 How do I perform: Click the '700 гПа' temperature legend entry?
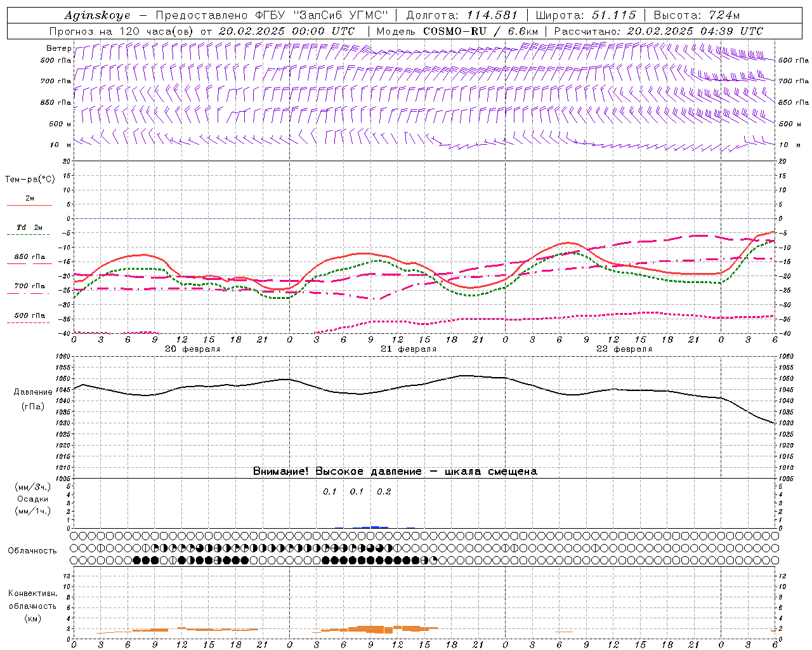click(x=30, y=286)
